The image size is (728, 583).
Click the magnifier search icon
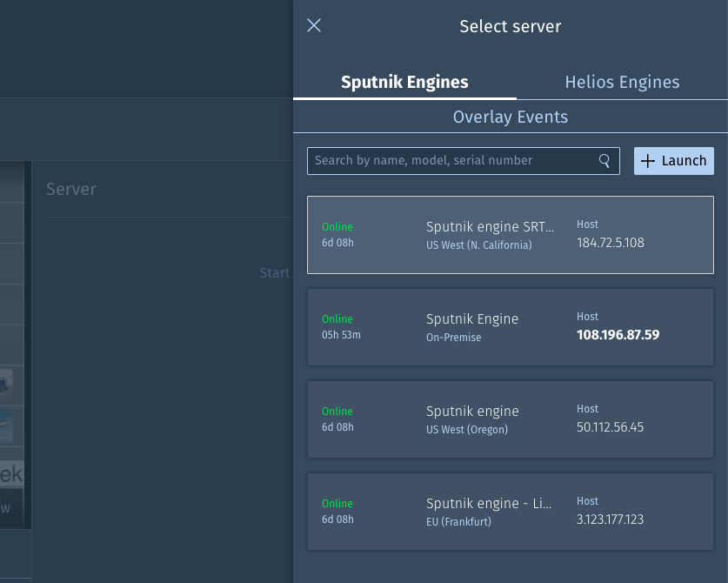(604, 161)
